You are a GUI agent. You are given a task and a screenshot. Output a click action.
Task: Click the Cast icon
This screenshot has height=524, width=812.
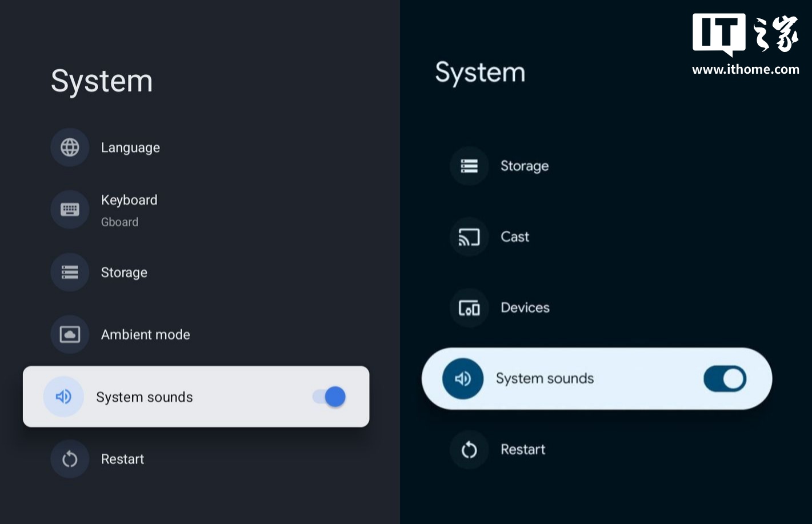click(469, 237)
